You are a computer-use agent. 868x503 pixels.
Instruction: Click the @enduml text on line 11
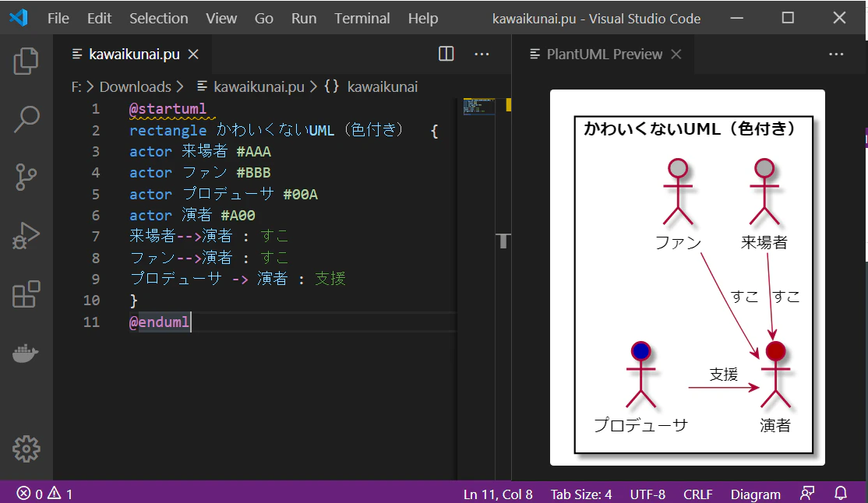pyautogui.click(x=160, y=322)
